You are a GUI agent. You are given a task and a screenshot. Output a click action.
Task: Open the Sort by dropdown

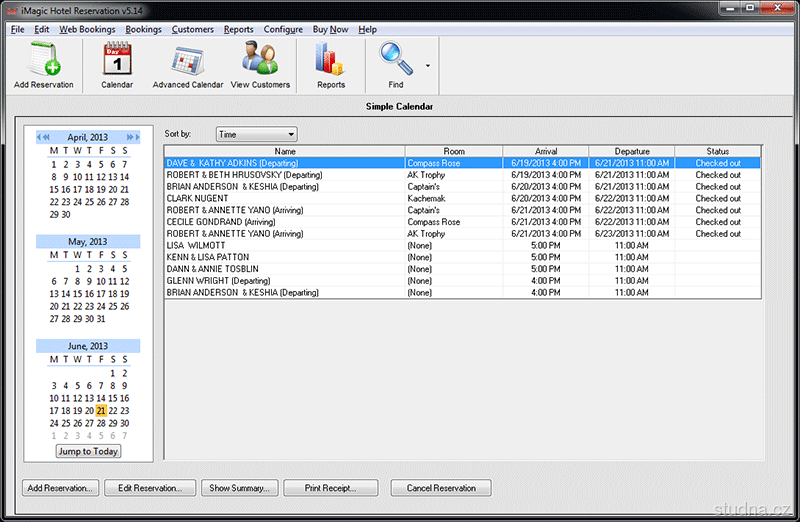coord(256,134)
